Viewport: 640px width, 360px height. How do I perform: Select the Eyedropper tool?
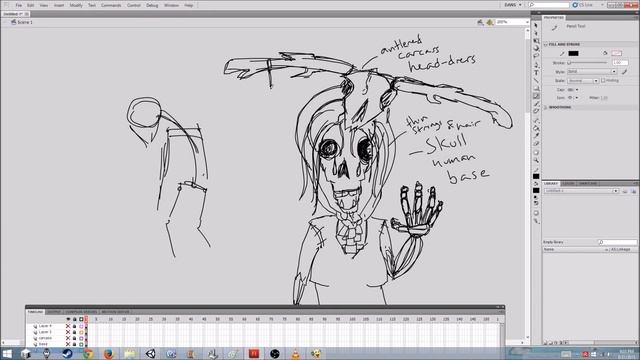(536, 136)
